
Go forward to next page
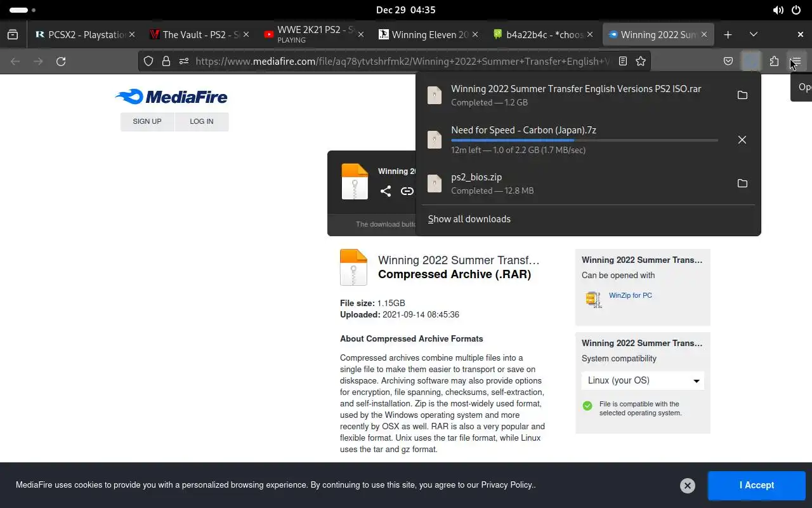point(38,62)
